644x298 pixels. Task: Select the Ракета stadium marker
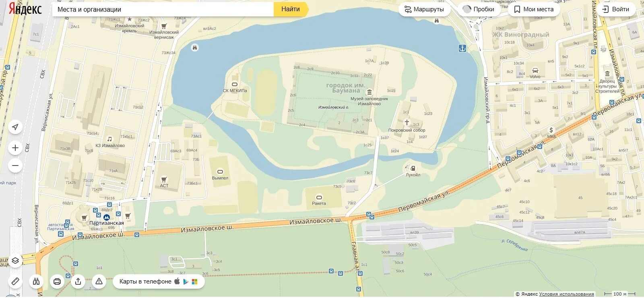(x=319, y=197)
